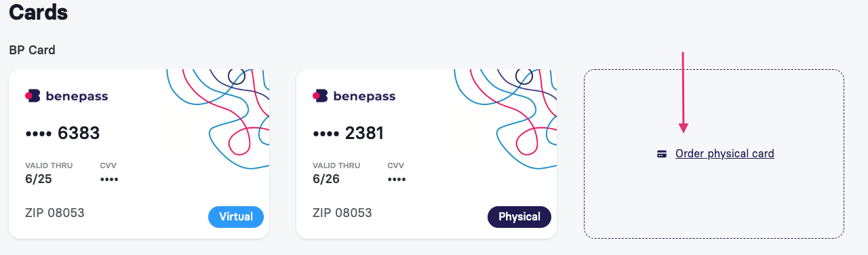The image size is (868, 255).
Task: Select the Virtual badge on card 6383
Action: [x=236, y=217]
